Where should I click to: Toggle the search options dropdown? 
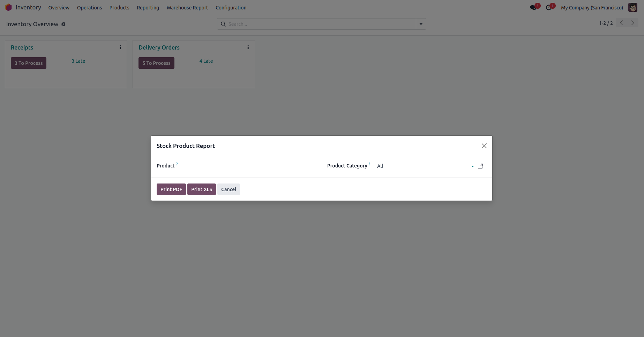point(421,24)
